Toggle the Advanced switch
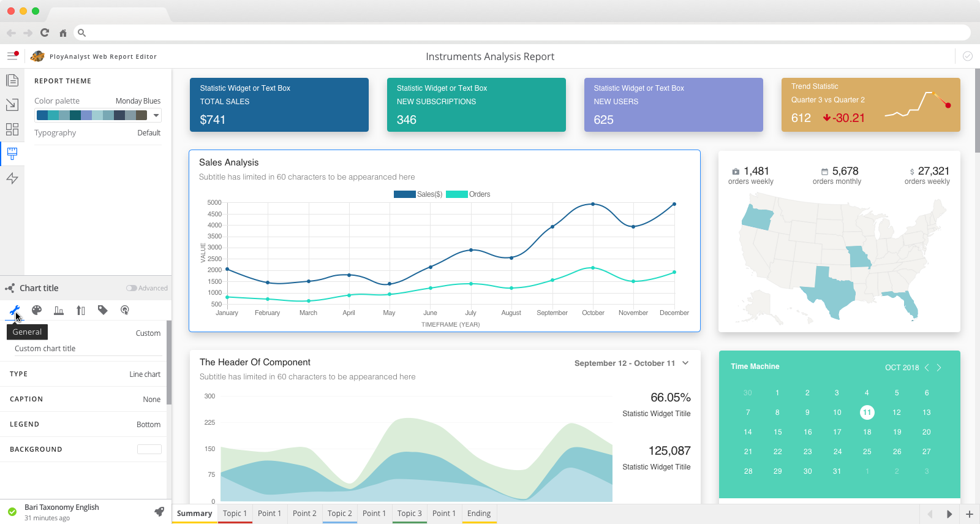Image resolution: width=980 pixels, height=524 pixels. 131,288
